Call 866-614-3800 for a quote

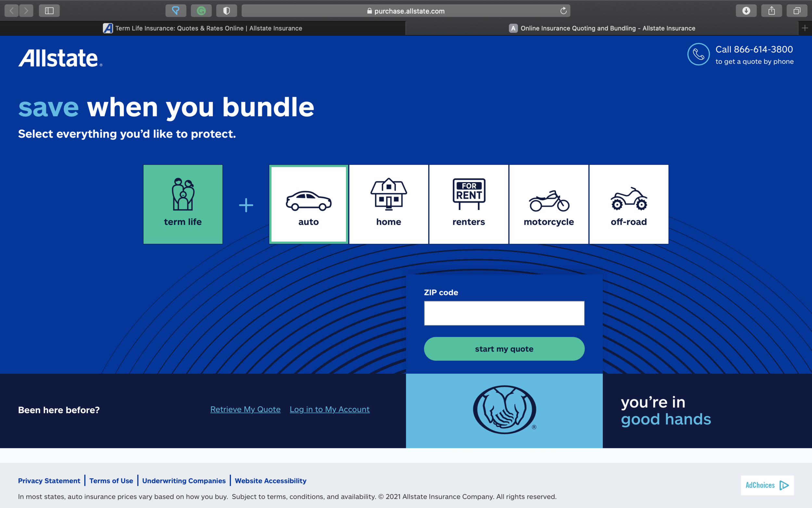pos(754,49)
